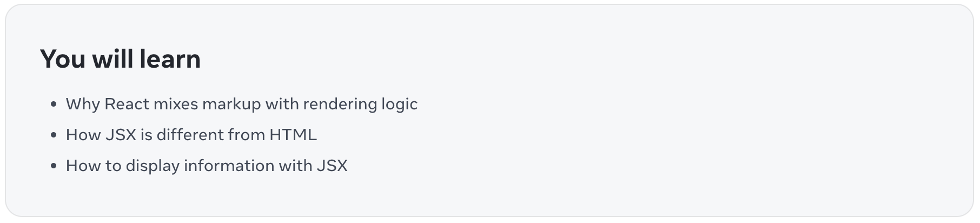Click the word "HTML" in second item
The height and width of the screenshot is (223, 980).
point(293,135)
